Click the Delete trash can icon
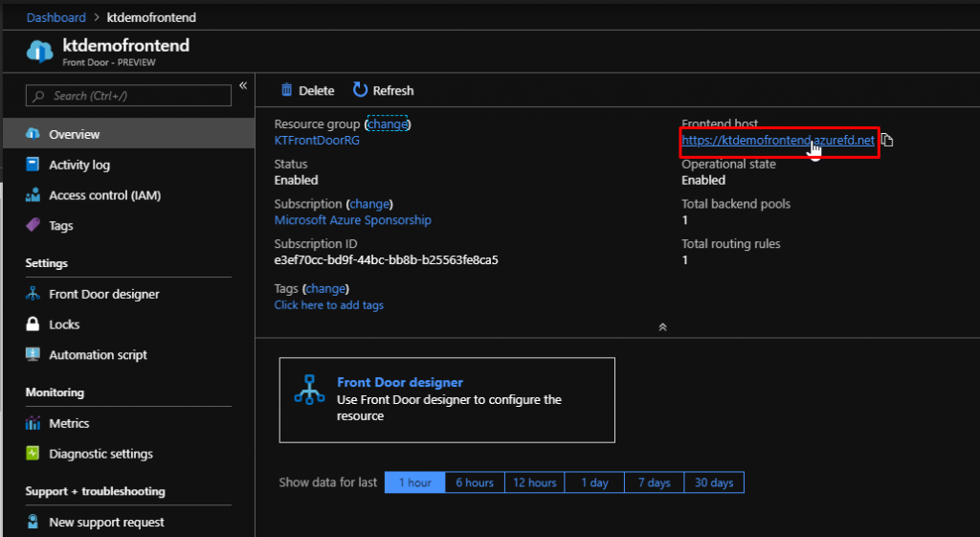 [x=286, y=90]
